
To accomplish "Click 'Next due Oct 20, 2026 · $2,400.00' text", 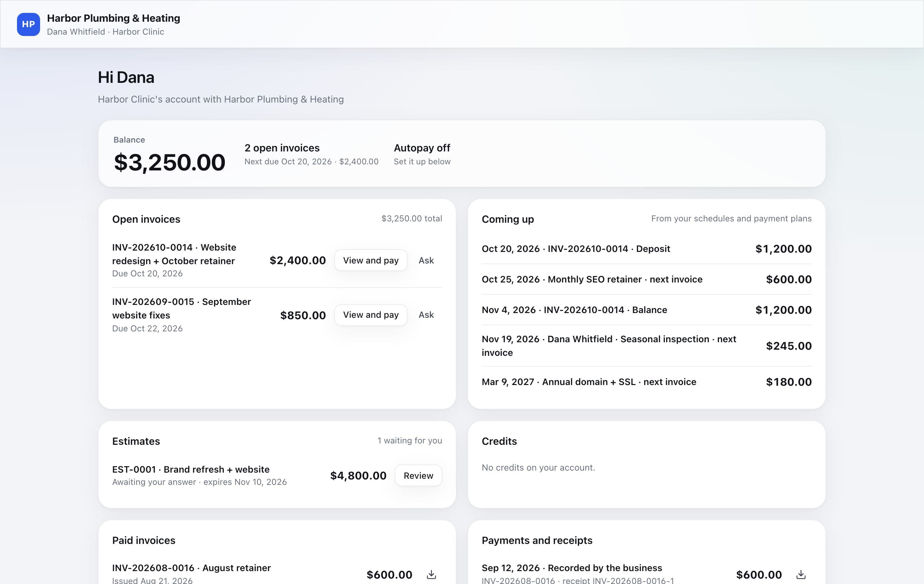I will tap(312, 161).
